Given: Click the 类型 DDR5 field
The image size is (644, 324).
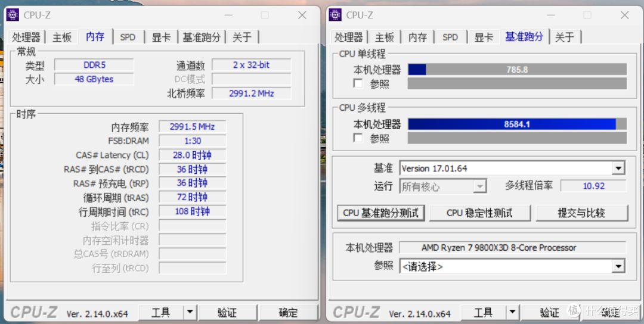Looking at the screenshot, I should pyautogui.click(x=94, y=65).
